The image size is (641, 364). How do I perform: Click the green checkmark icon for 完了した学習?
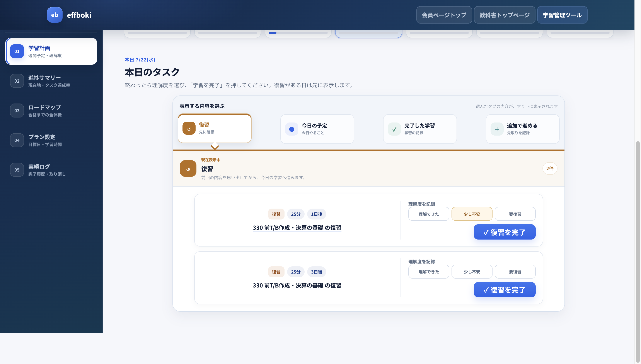point(394,129)
